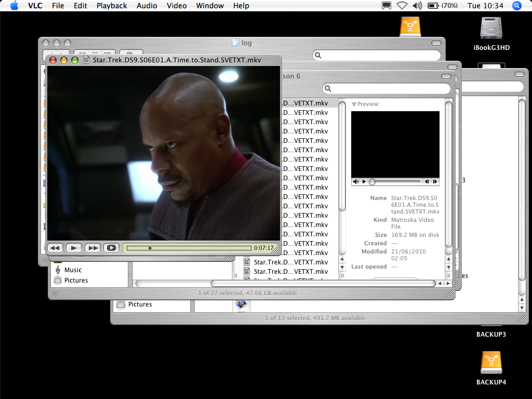Step backward in the preview movie
The image size is (532, 399).
pyautogui.click(x=427, y=181)
